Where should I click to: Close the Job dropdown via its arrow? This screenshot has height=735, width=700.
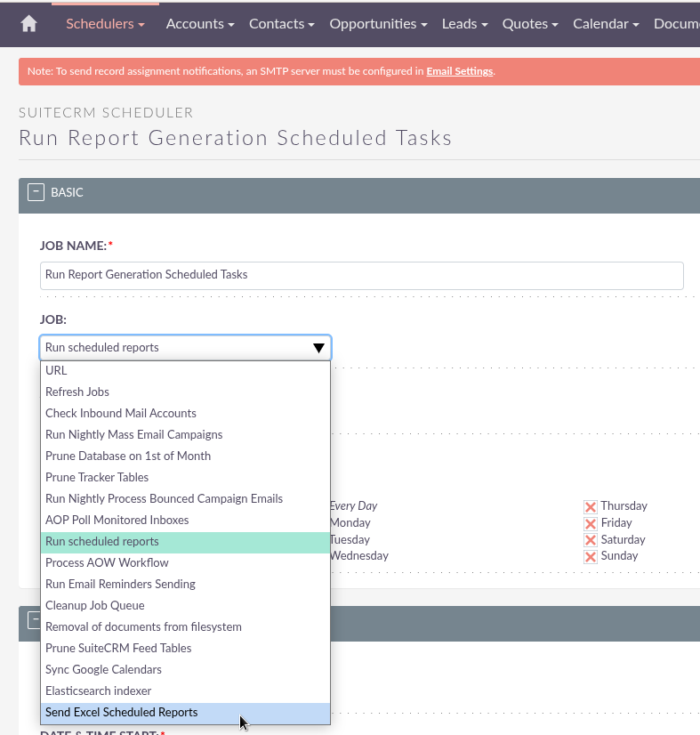318,348
